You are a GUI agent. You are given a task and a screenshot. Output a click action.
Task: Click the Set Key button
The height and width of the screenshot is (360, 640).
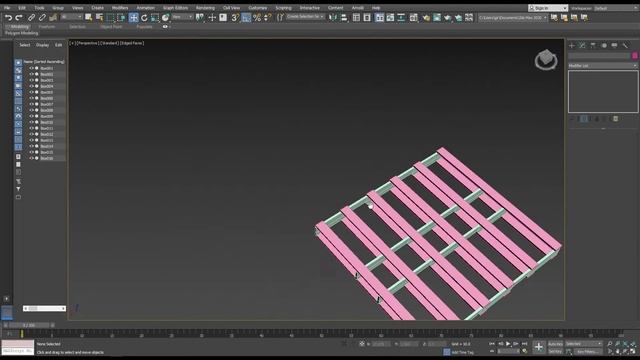(x=555, y=351)
